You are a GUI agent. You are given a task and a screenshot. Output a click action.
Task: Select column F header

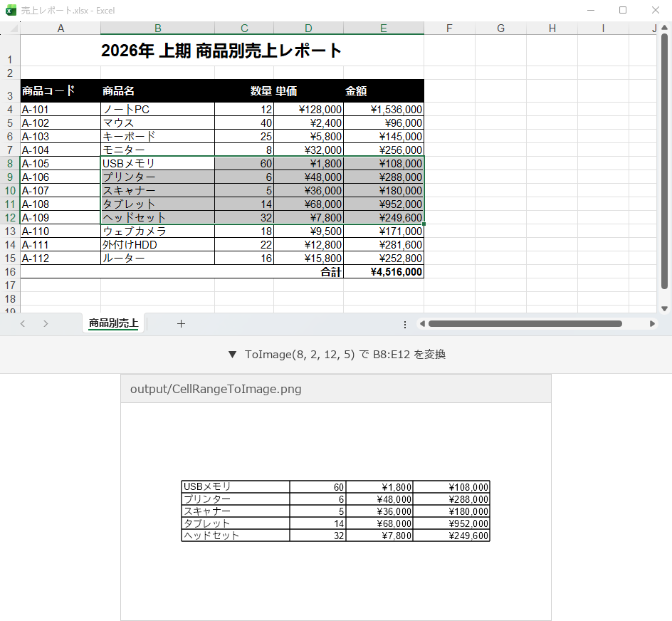(x=449, y=28)
